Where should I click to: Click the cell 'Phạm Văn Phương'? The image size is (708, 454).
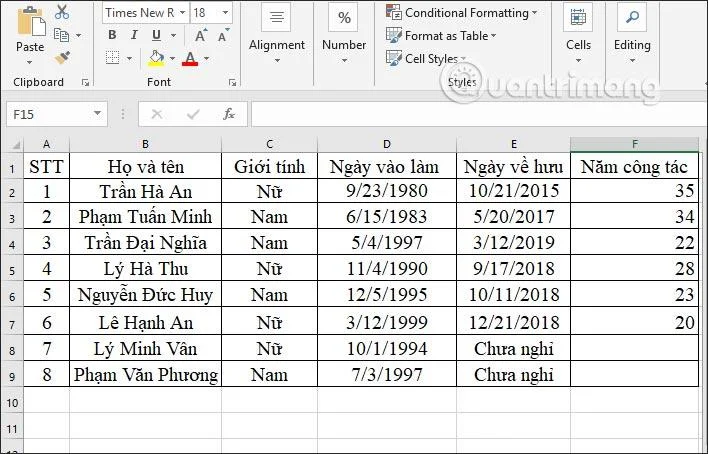[145, 374]
